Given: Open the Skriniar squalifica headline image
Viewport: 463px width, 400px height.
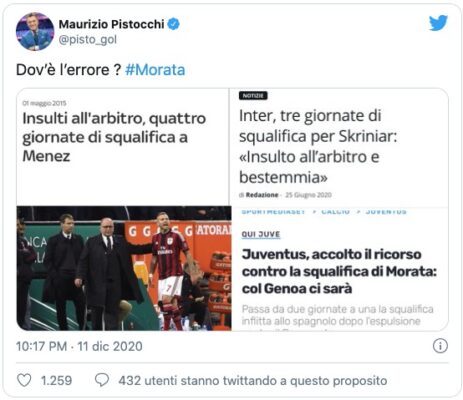Looking at the screenshot, I should [339, 147].
